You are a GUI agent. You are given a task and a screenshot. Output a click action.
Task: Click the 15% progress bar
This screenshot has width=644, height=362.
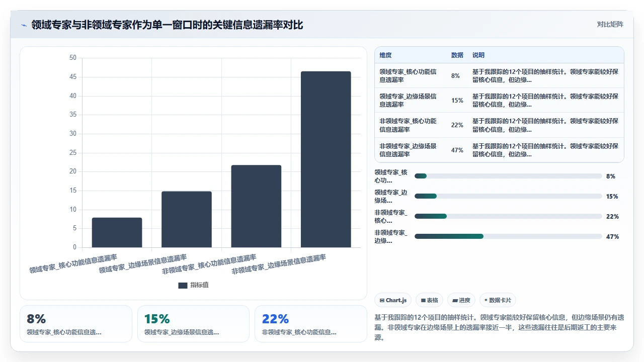point(508,196)
